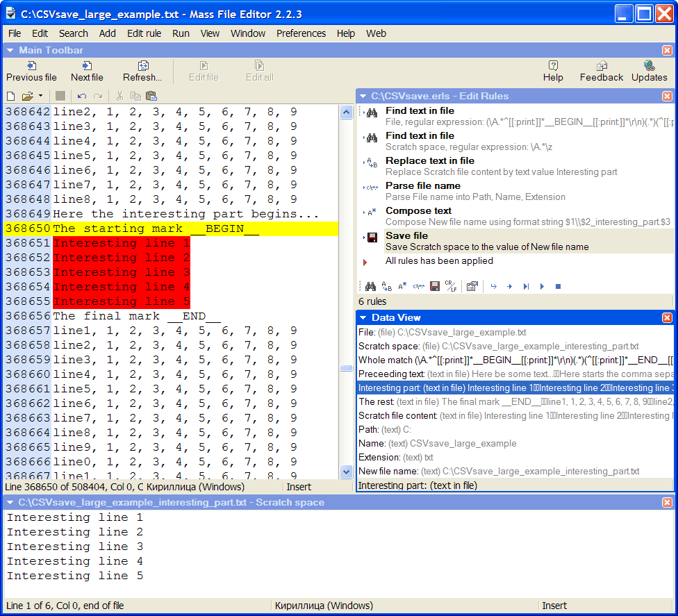
Task: Click the Previous file toolbar button
Action: coord(31,72)
